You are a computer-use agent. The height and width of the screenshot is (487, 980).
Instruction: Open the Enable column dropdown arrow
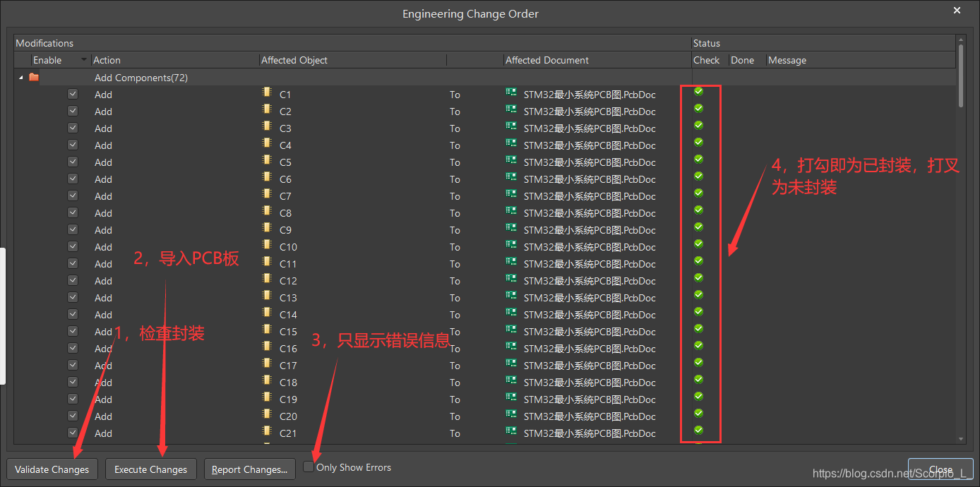click(x=85, y=60)
